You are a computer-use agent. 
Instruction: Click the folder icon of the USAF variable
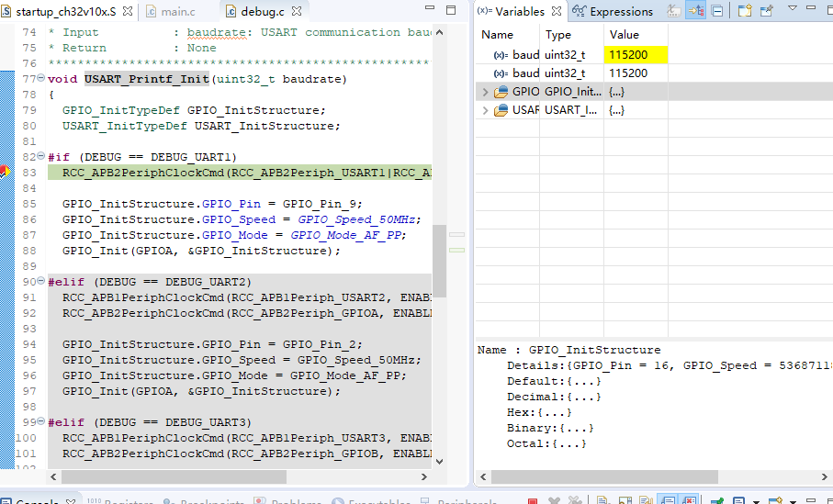click(501, 110)
